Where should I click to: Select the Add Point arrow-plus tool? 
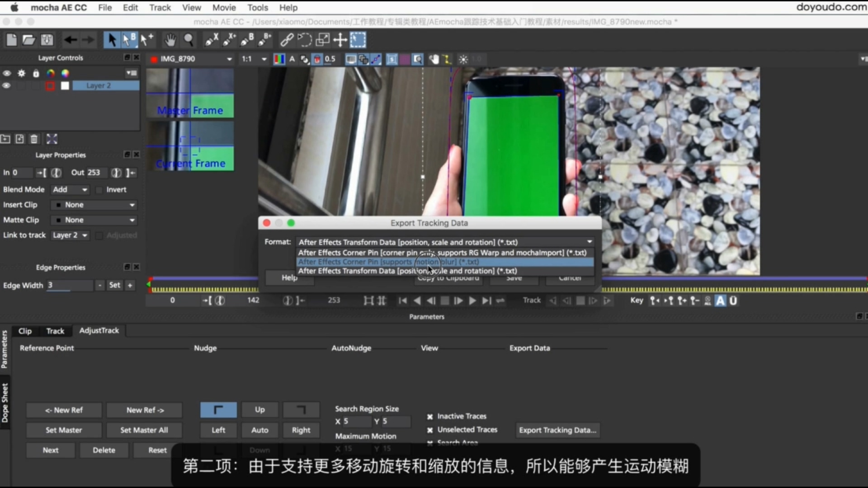(147, 40)
